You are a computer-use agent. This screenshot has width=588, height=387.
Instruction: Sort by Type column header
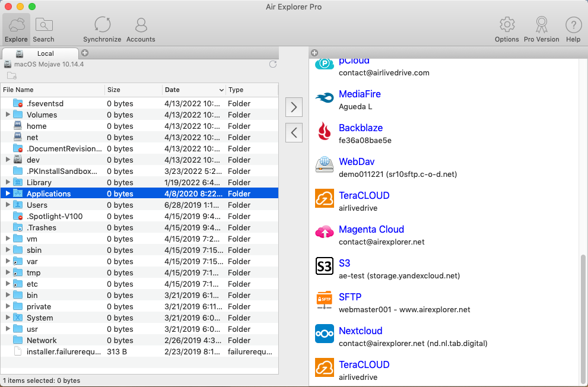tap(252, 90)
